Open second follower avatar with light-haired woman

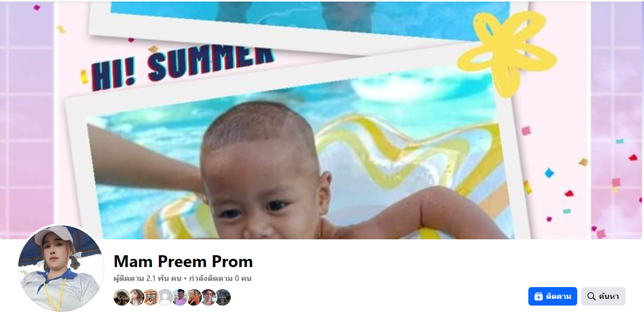coord(136,297)
